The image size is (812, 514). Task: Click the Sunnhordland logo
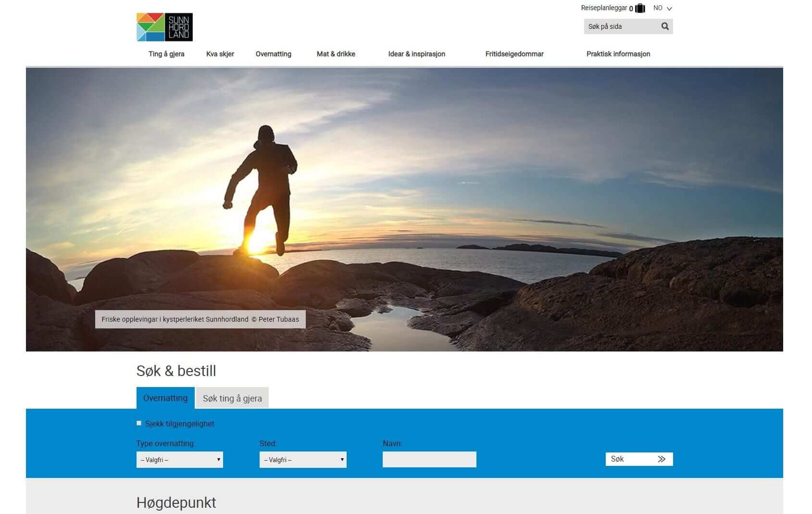164,27
